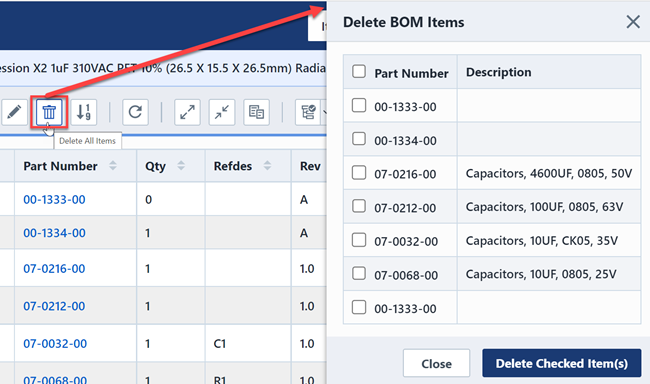Screen dimensions: 650x384
Task: Check the 07-0032-00 item in delete list
Action: (359, 240)
